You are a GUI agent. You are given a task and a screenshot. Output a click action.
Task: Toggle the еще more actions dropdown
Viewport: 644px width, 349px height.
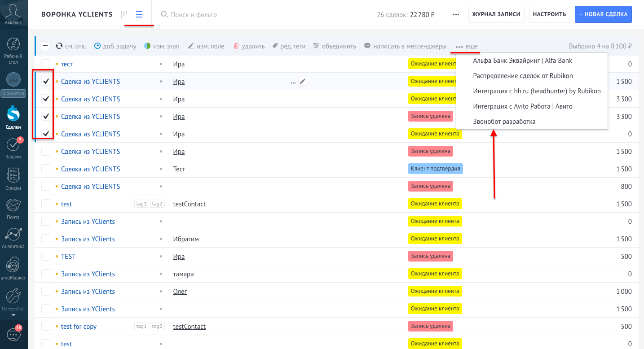(x=466, y=46)
